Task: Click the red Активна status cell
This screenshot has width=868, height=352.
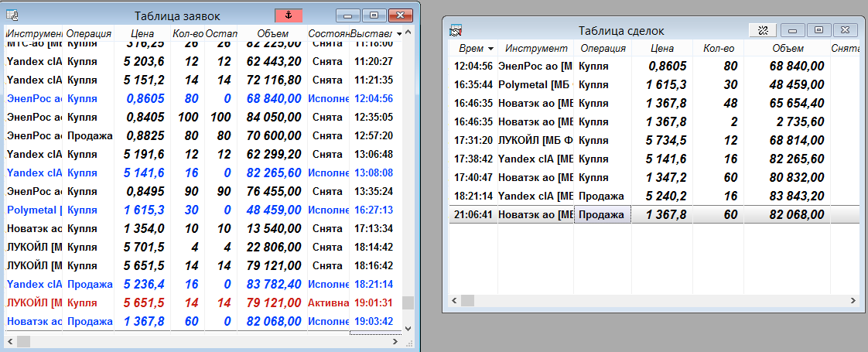Action: click(x=328, y=302)
